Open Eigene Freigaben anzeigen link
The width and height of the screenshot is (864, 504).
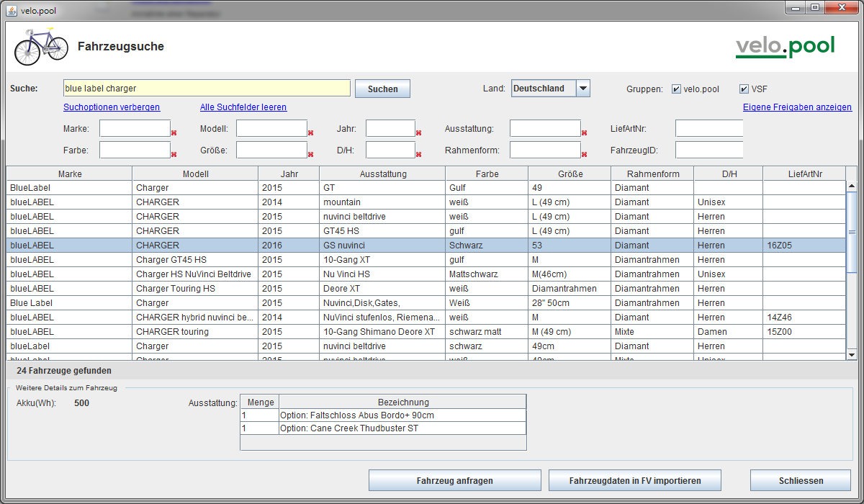pos(797,107)
